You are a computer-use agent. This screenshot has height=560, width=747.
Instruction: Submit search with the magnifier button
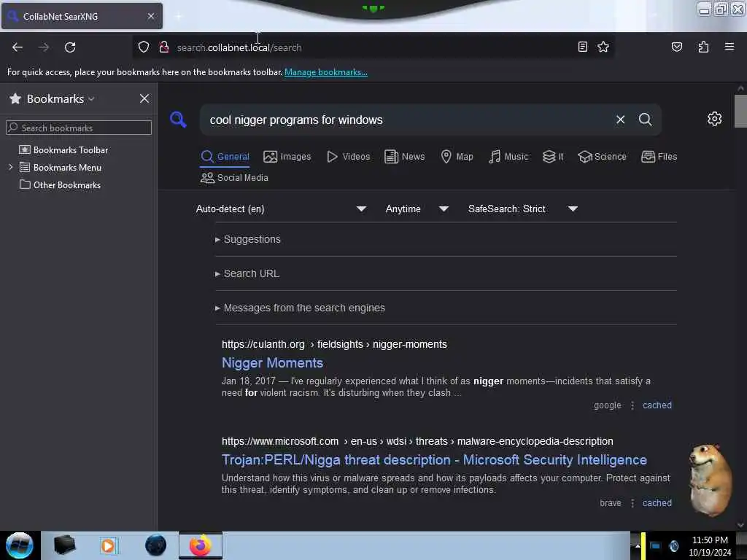click(x=645, y=120)
